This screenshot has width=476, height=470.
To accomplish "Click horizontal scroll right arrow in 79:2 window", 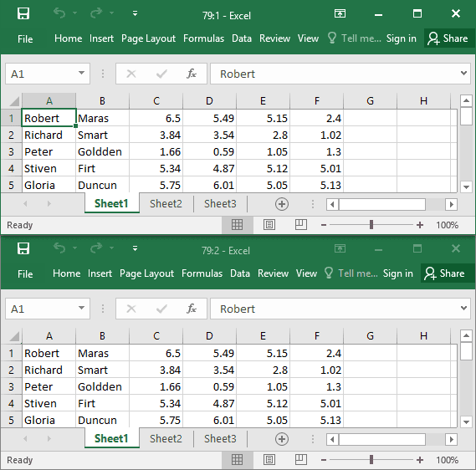I will tap(452, 439).
